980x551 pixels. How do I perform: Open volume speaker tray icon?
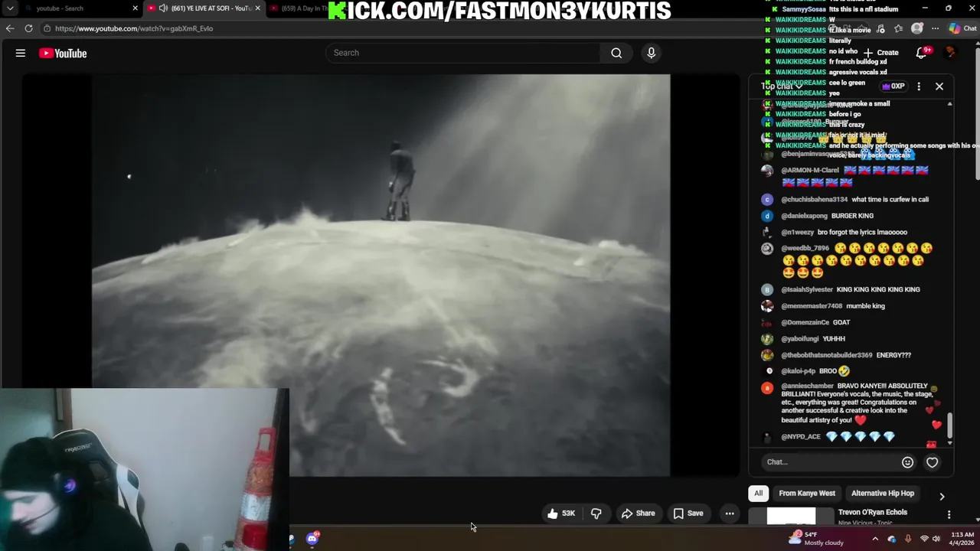[x=936, y=539]
